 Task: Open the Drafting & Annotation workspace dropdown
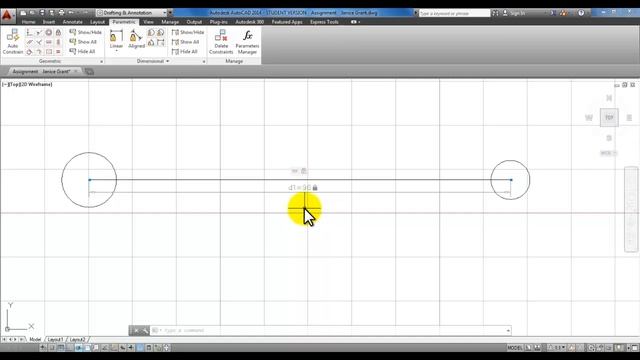tap(132, 13)
